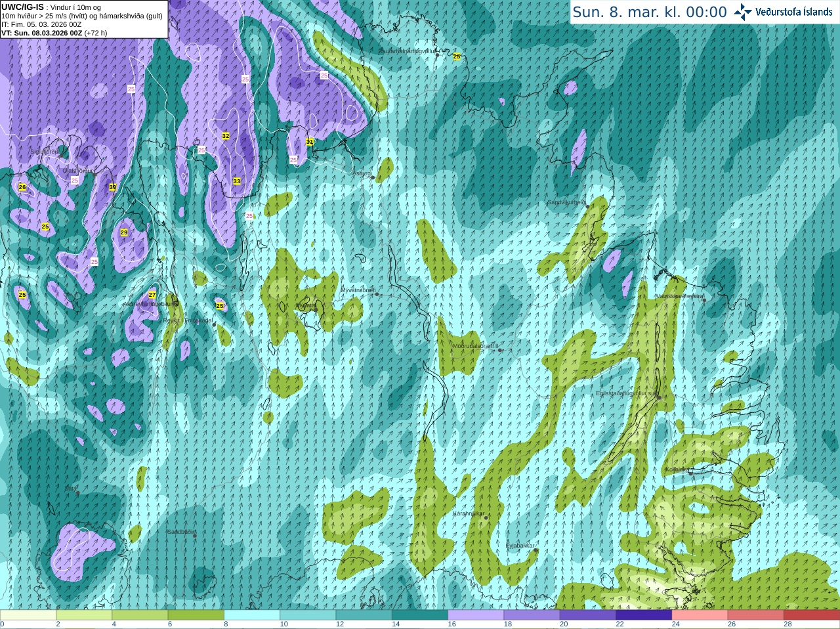Click the Mývatn station label

pyautogui.click(x=306, y=305)
